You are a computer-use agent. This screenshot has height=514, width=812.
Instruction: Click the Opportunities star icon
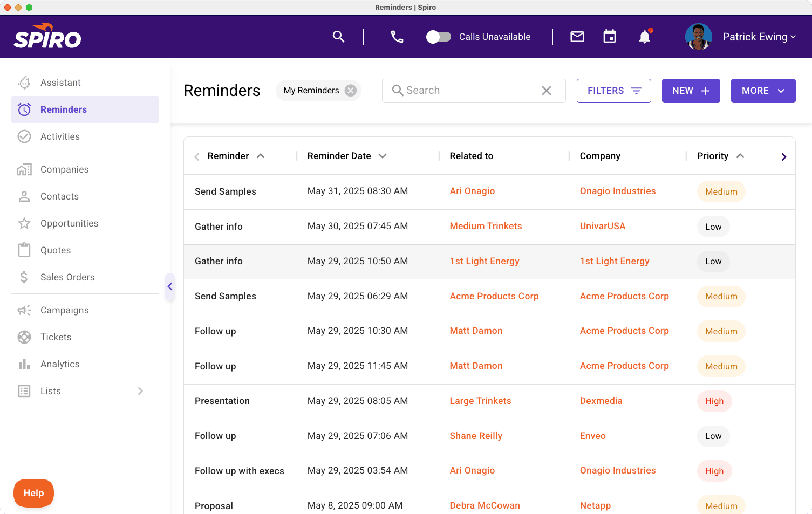(x=24, y=223)
